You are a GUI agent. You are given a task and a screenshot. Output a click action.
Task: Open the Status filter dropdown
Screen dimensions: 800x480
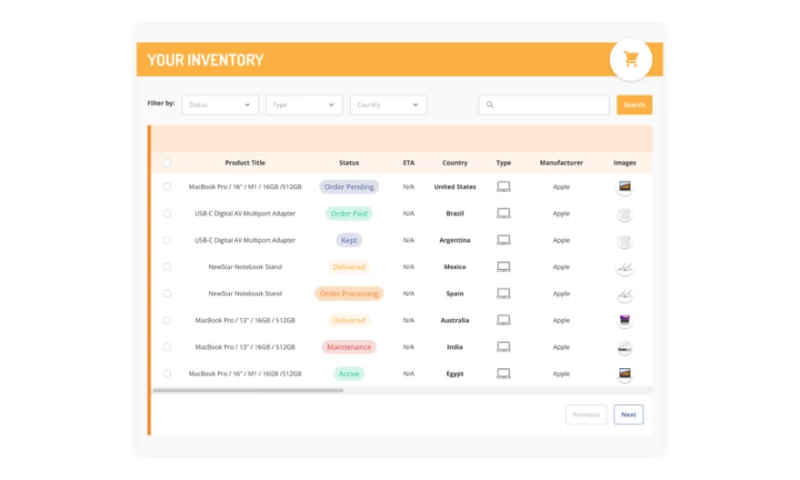(x=220, y=105)
